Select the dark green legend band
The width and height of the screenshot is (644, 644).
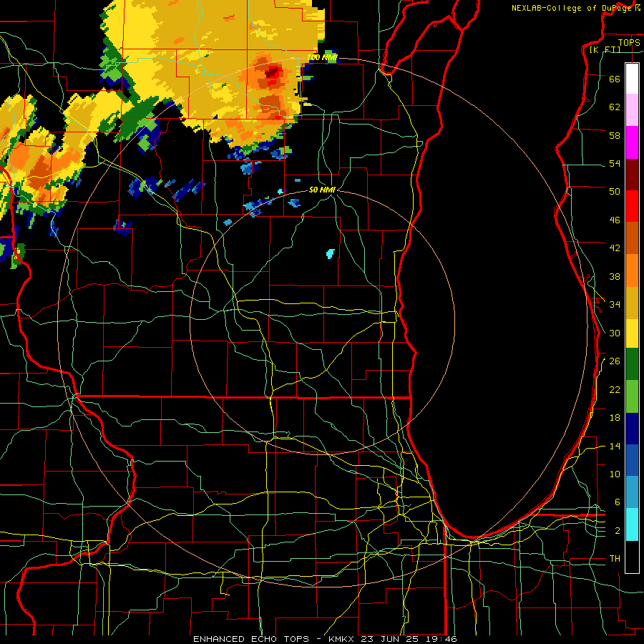tap(632, 364)
